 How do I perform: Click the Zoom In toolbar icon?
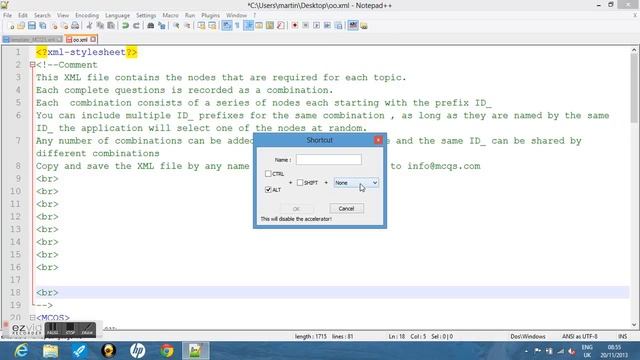point(176,26)
